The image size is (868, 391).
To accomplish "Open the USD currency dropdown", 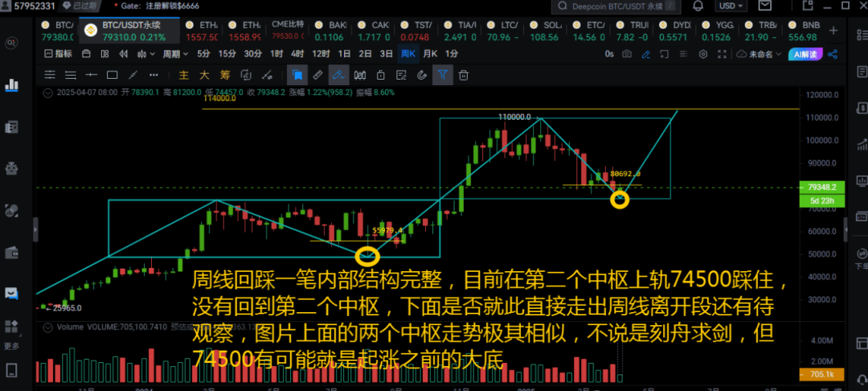I will coord(731,6).
